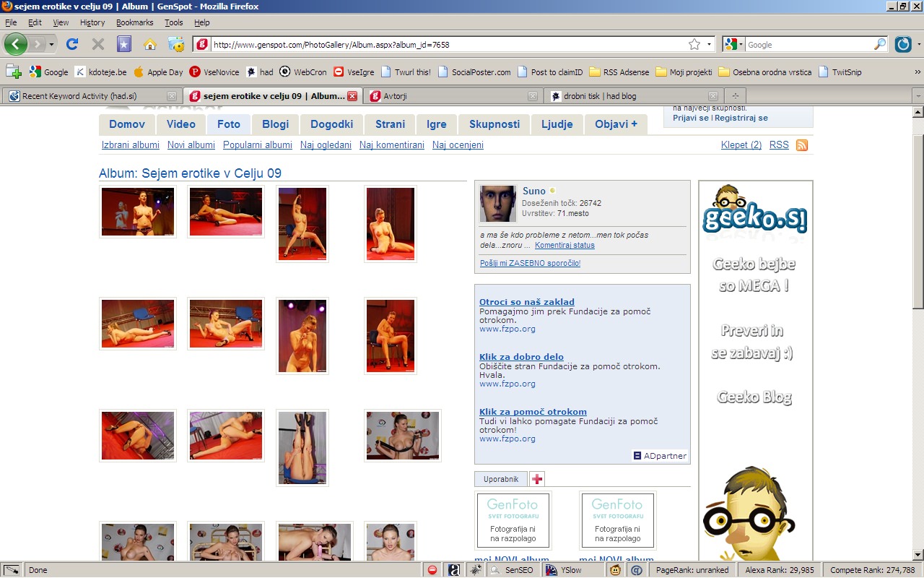Screen dimensions: 924x578
Task: Click the browser Back button
Action: 16,44
